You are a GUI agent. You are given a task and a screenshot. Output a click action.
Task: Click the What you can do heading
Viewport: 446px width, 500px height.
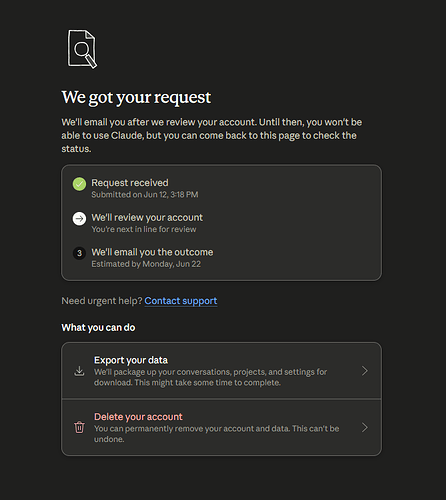[98, 328]
